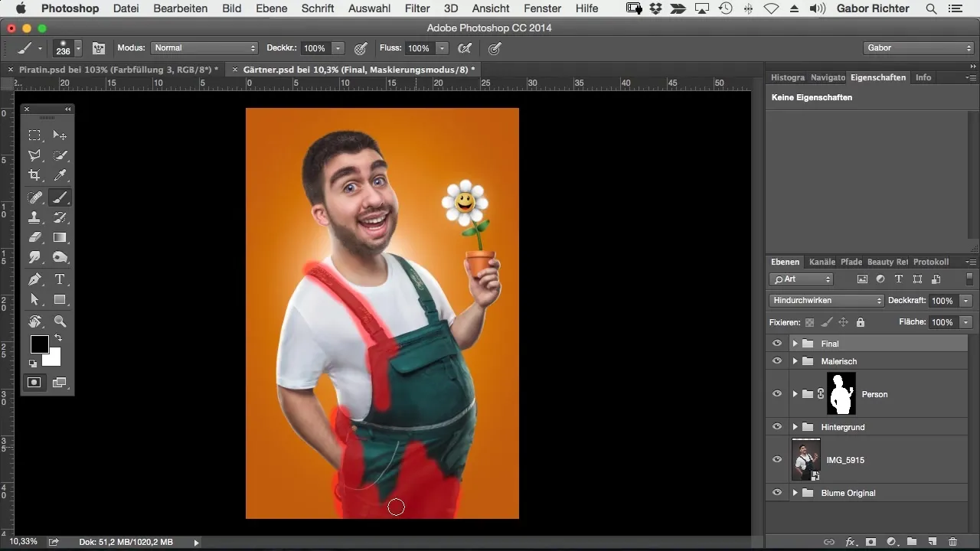The image size is (980, 551).
Task: Select the Eyedropper tool
Action: (x=60, y=175)
